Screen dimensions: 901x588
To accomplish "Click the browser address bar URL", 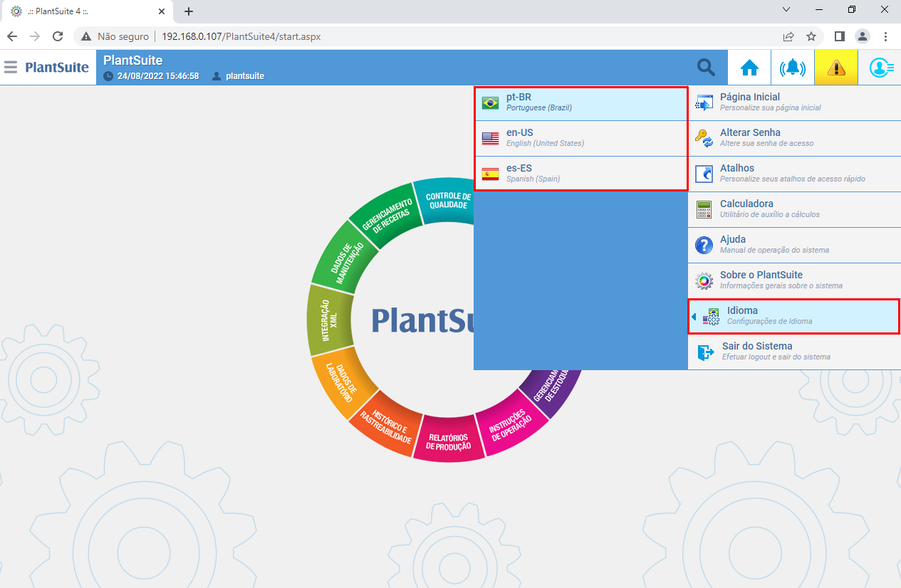I will (241, 36).
